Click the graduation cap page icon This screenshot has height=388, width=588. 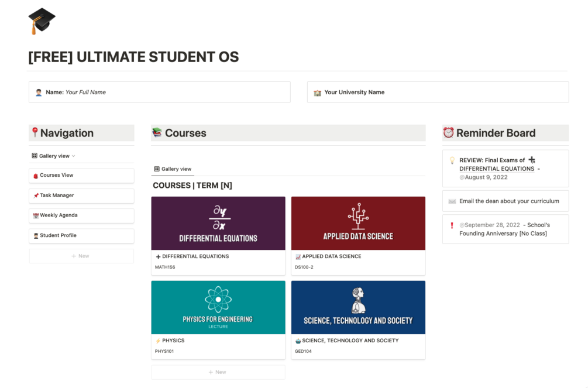[42, 21]
